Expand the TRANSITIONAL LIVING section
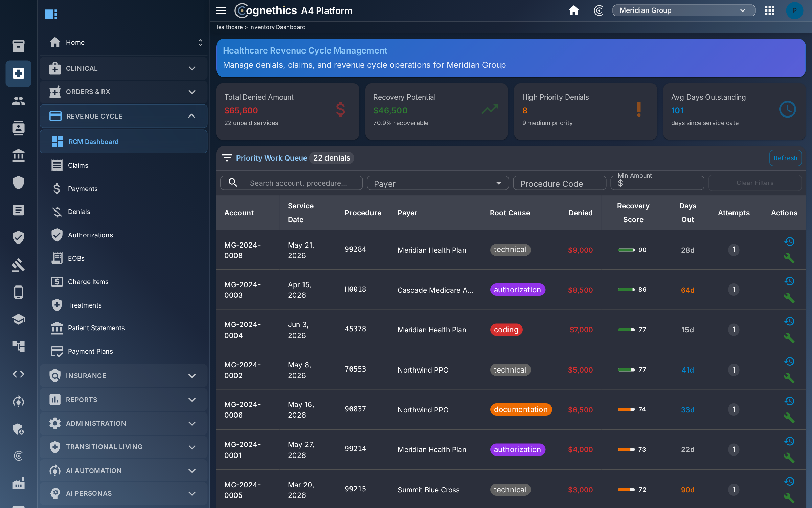The width and height of the screenshot is (812, 508). 123,447
